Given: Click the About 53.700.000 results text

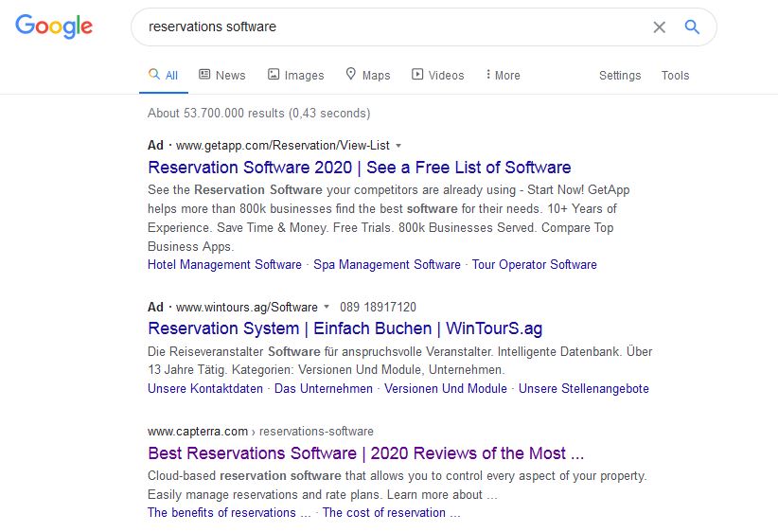Looking at the screenshot, I should point(259,114).
